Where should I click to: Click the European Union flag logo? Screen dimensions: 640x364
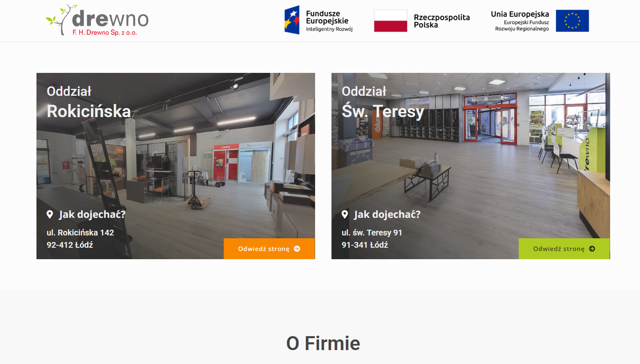pos(572,21)
